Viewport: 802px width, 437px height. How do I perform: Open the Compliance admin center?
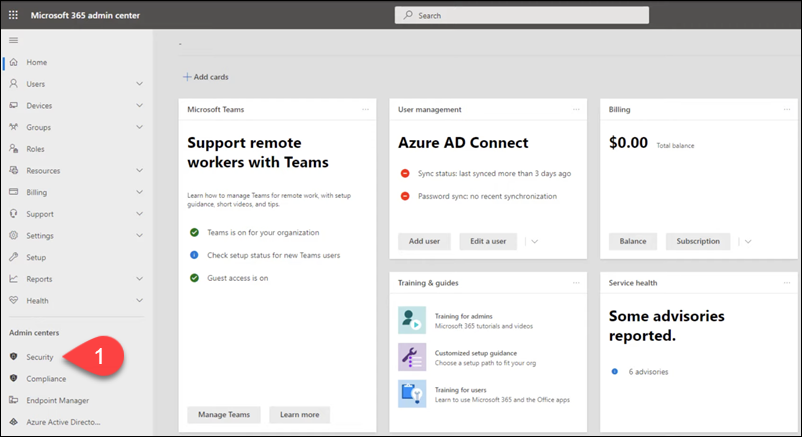pos(46,379)
